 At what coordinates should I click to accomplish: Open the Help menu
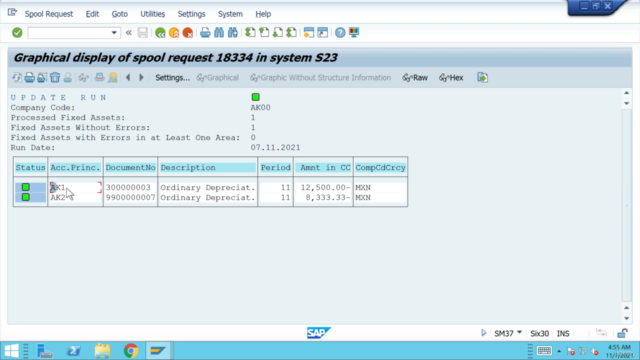[263, 14]
